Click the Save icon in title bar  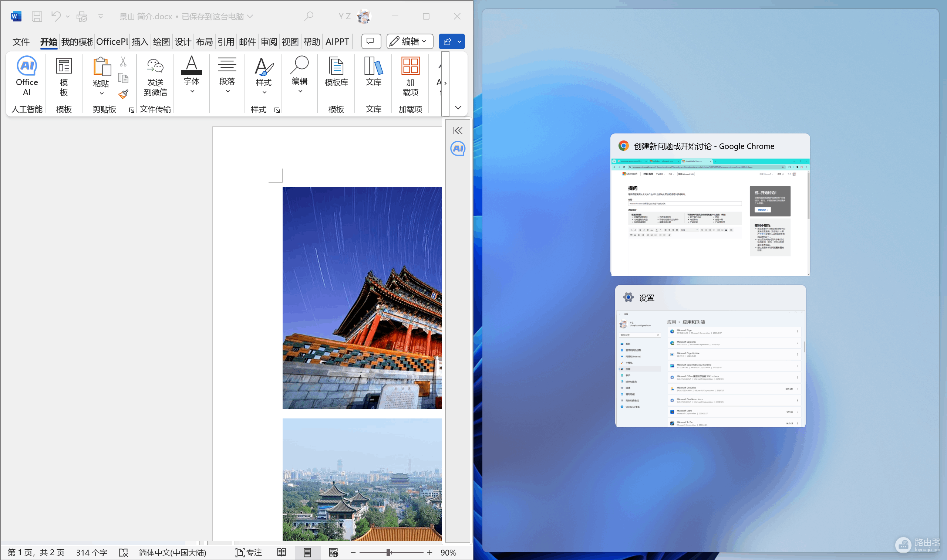(37, 16)
